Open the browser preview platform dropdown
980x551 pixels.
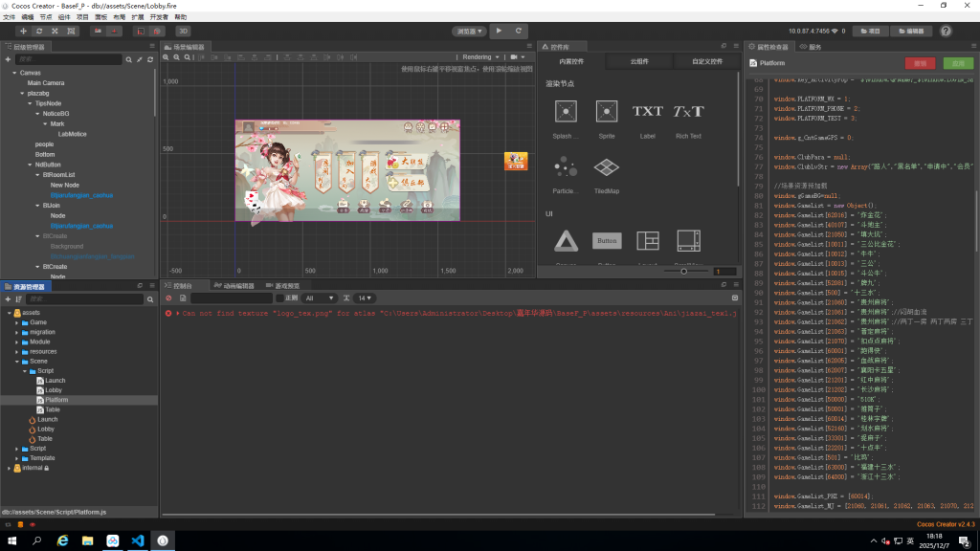pos(468,31)
